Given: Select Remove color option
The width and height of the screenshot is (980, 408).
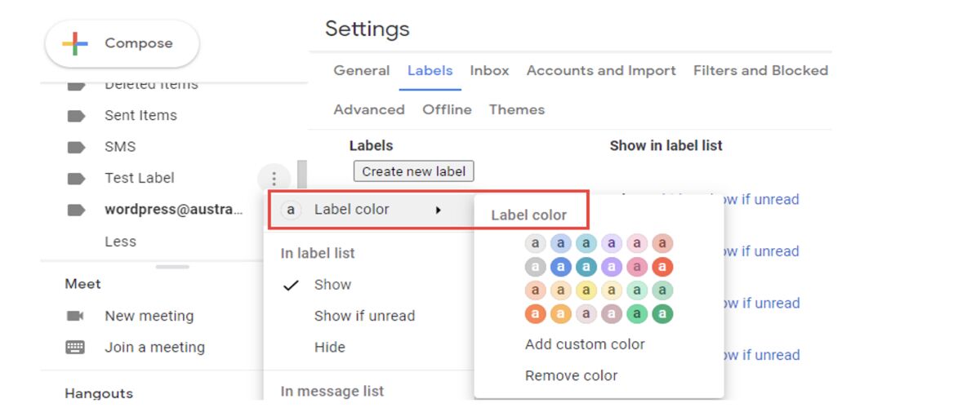Looking at the screenshot, I should coord(571,376).
